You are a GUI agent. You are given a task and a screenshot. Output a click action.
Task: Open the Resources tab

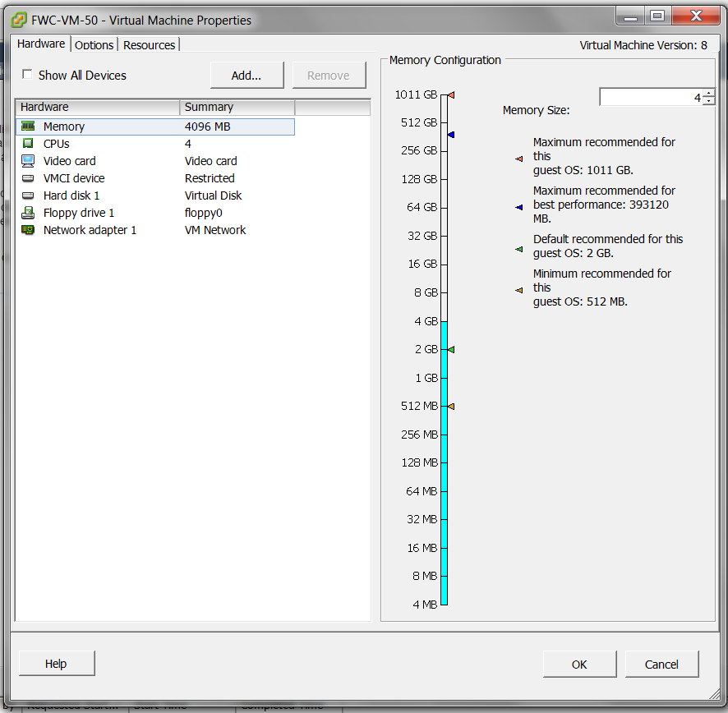[149, 45]
